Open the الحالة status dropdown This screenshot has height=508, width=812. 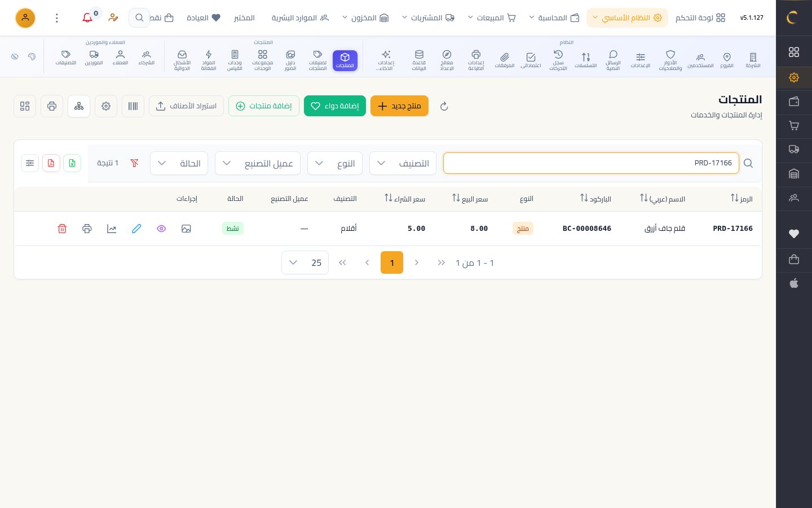click(x=179, y=163)
